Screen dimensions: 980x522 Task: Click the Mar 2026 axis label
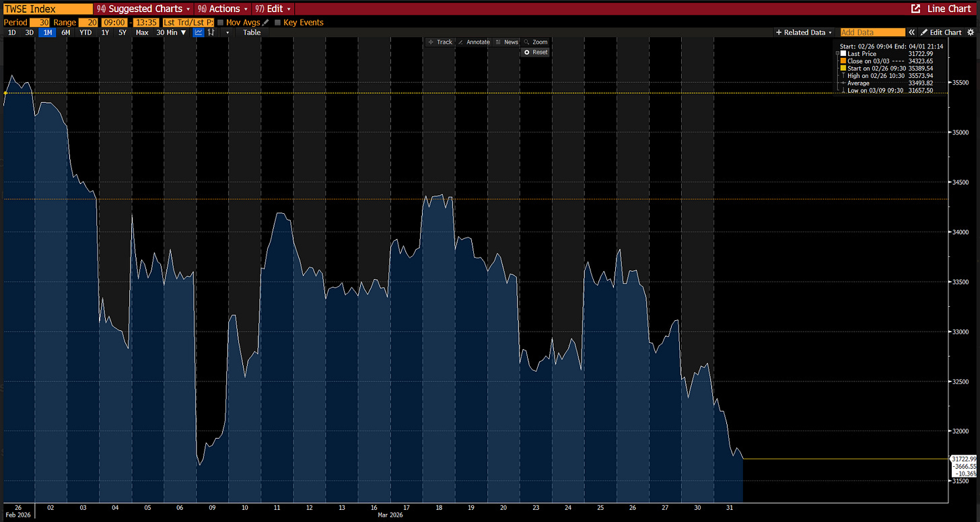[392, 515]
